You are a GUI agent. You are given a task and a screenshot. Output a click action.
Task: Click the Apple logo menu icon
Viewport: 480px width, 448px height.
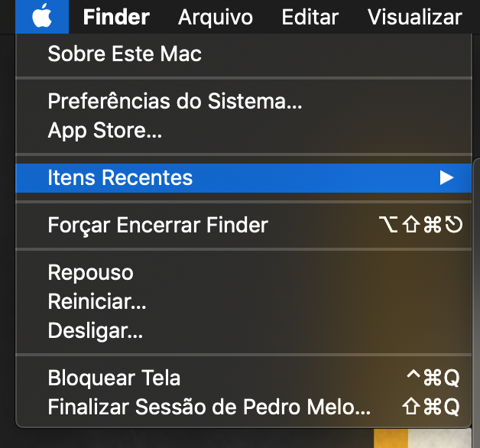click(x=41, y=16)
